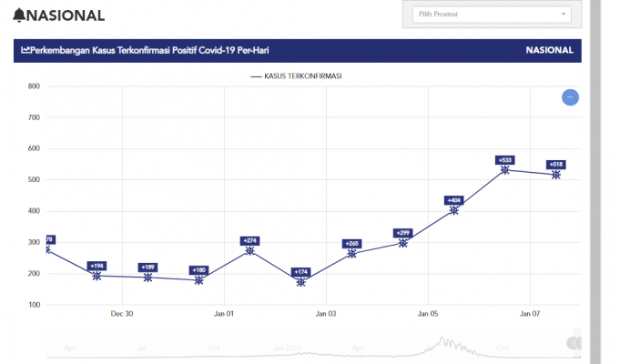
Task: Click the NASIONAL label in the blue header
Action: tap(549, 51)
